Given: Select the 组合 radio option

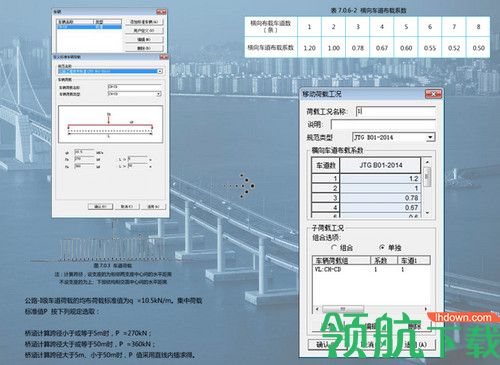Looking at the screenshot, I should coord(334,248).
